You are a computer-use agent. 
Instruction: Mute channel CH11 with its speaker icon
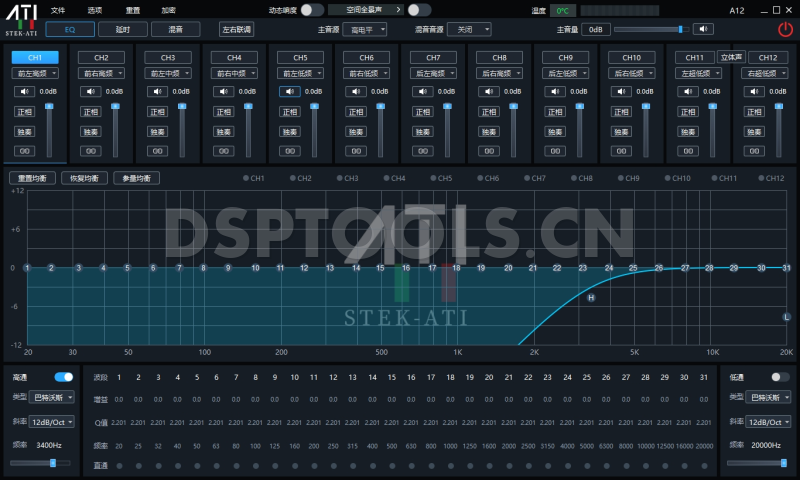tap(688, 91)
